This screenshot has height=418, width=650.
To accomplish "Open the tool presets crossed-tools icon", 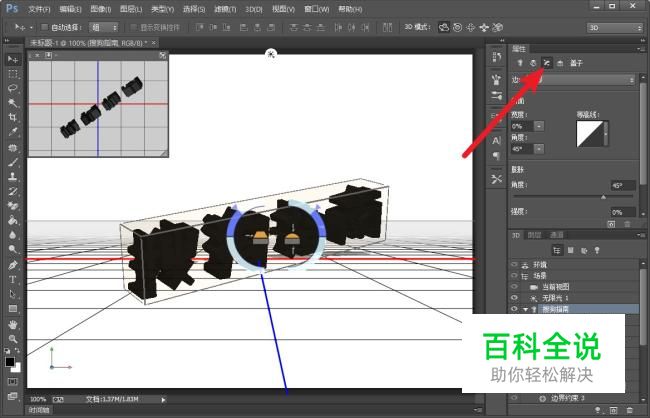I will click(x=496, y=179).
